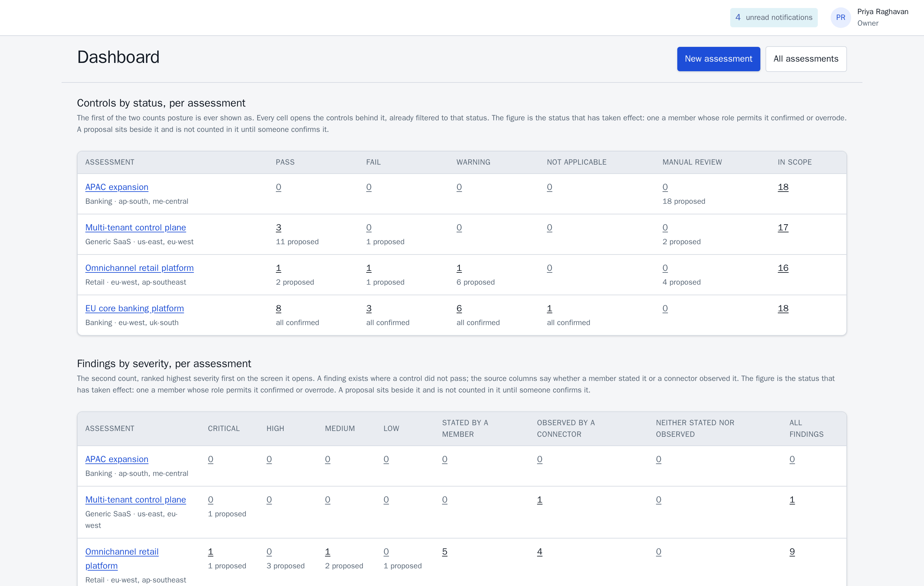Screen dimensions: 924x586
Task: Click the '6 proposed' note under Omnichannel Warning
Action: pos(475,282)
